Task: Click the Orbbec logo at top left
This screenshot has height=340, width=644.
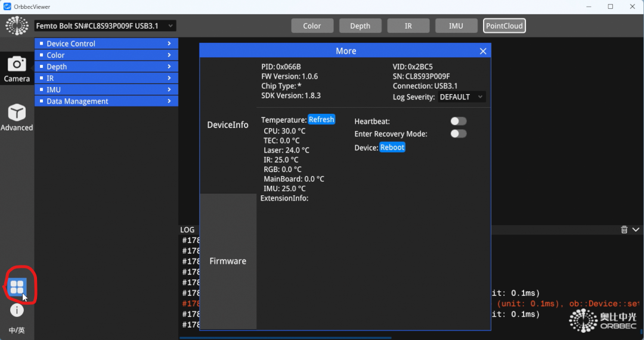Action: (x=17, y=26)
